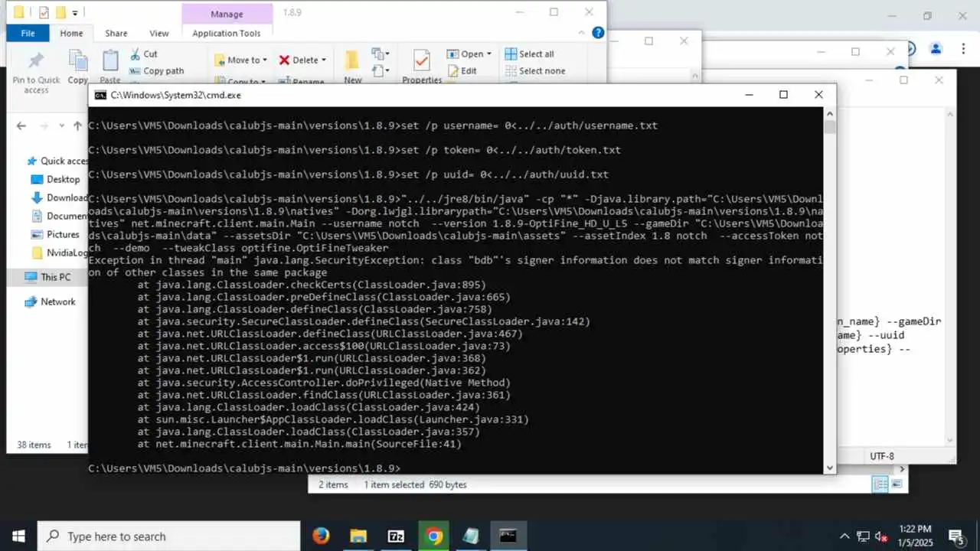980x551 pixels.
Task: Select Downloads in navigation pane
Action: point(59,197)
